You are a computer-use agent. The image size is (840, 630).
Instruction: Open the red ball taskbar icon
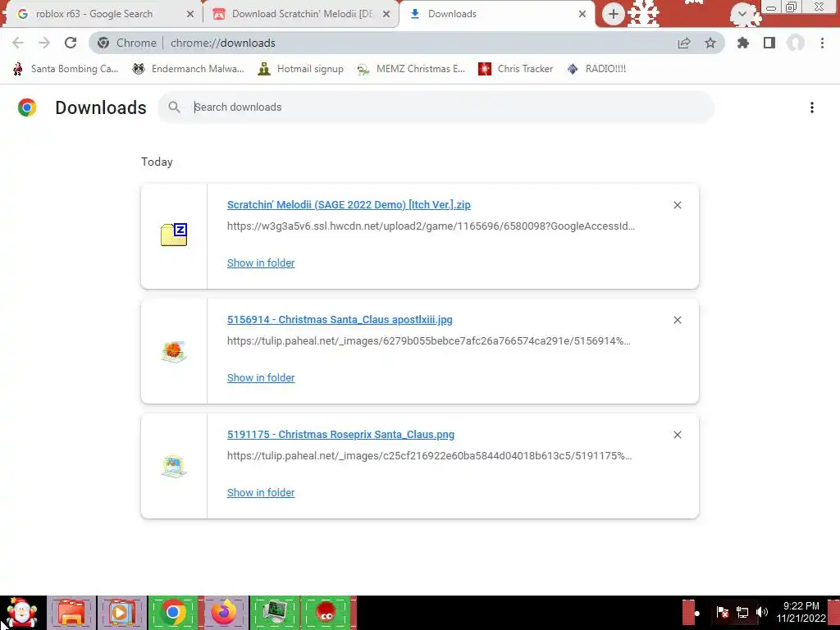(x=326, y=613)
